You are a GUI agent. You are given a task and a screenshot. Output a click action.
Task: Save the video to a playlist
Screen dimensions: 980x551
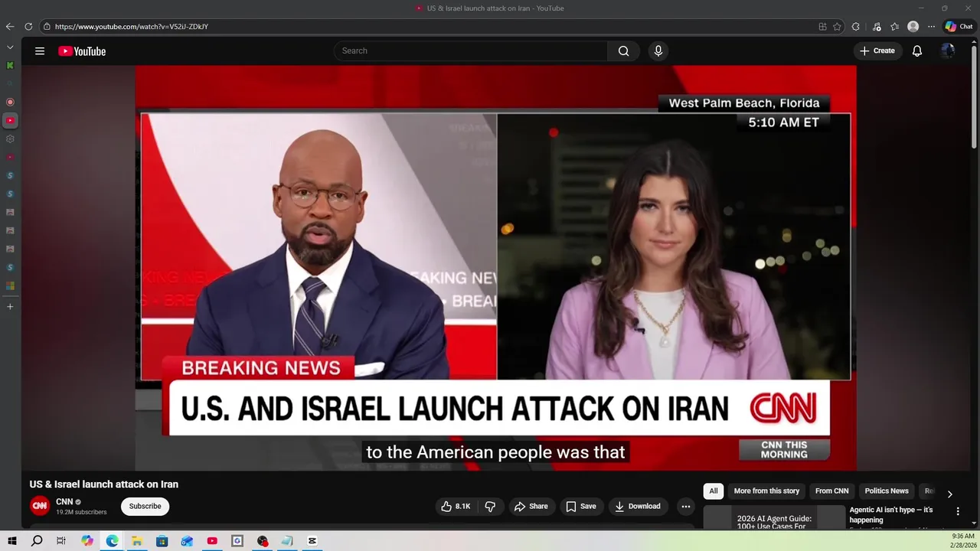(581, 507)
